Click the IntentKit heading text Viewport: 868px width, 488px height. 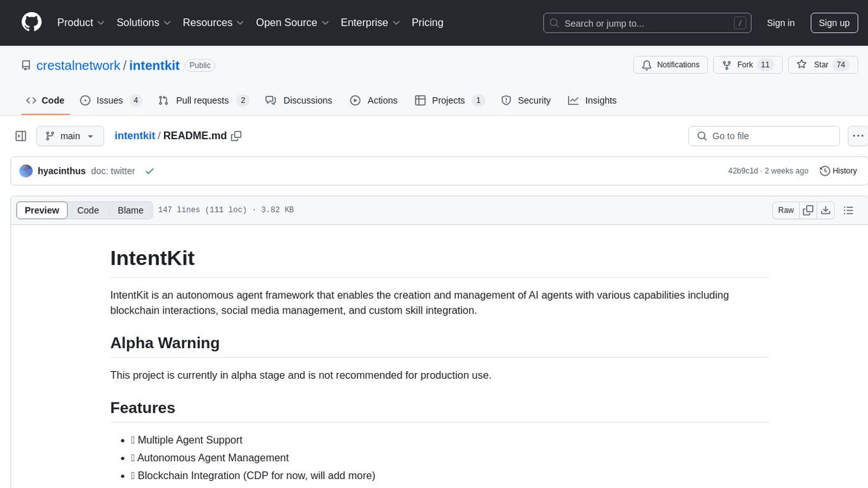153,258
